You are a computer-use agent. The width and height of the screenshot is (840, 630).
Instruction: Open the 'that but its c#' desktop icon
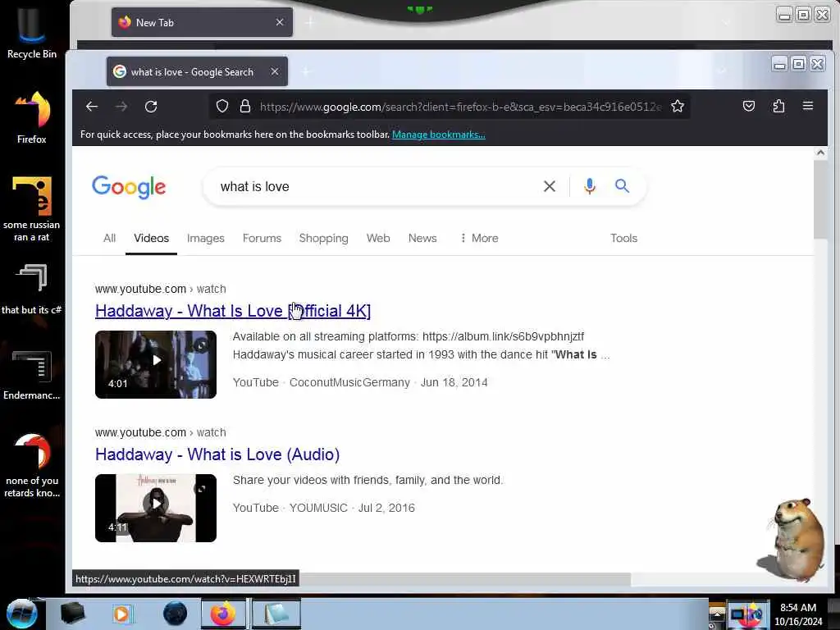pos(32,290)
